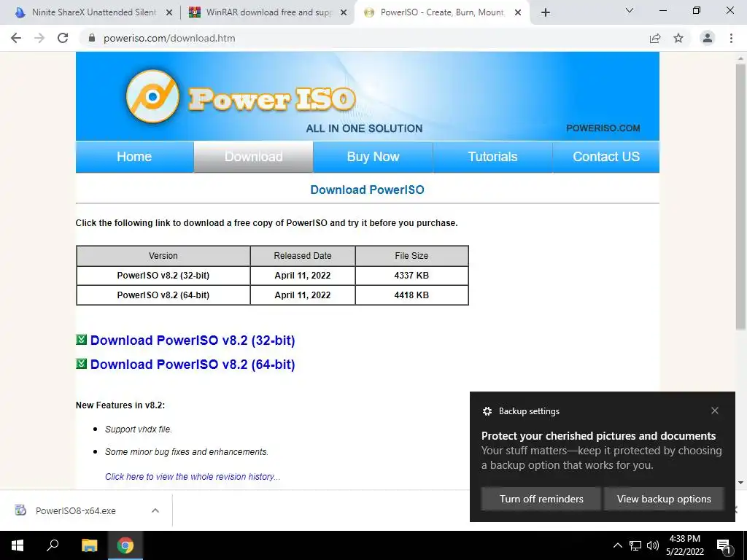The width and height of the screenshot is (747, 560).
Task: Click the 32-bit download green arrow icon
Action: [82, 340]
